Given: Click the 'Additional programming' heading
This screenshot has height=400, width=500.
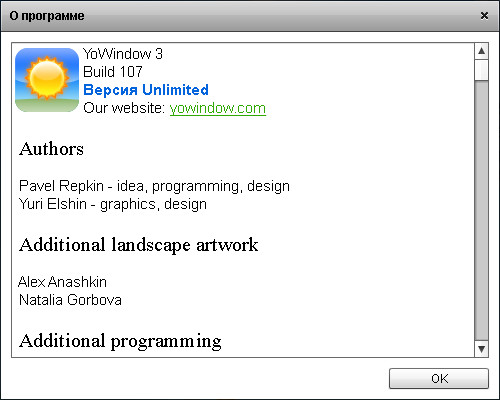Looking at the screenshot, I should pyautogui.click(x=120, y=341).
